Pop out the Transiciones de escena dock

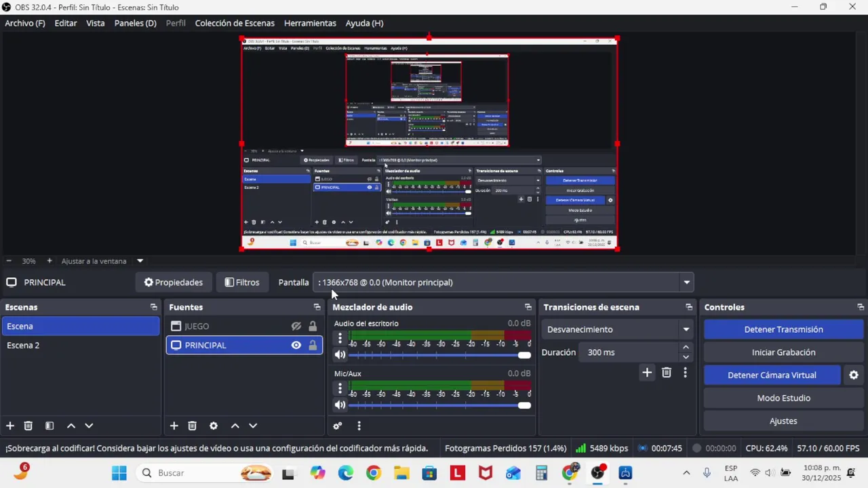click(689, 307)
